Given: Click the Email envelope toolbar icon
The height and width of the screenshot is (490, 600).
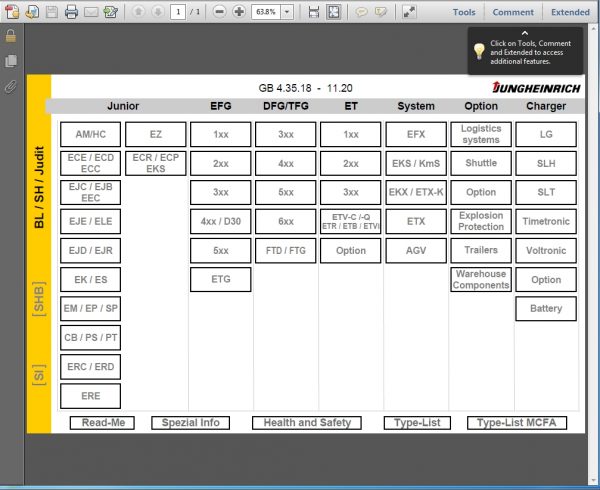Looking at the screenshot, I should coord(91,12).
